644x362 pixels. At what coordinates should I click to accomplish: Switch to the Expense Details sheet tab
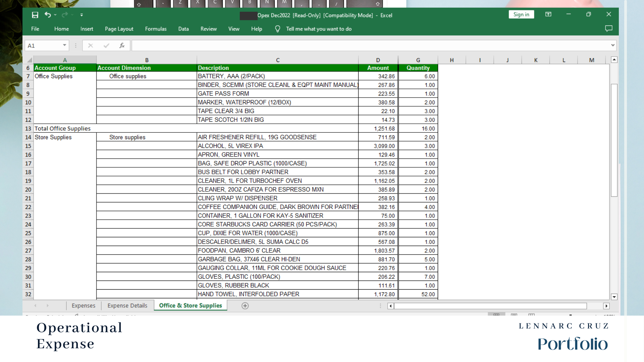127,306
